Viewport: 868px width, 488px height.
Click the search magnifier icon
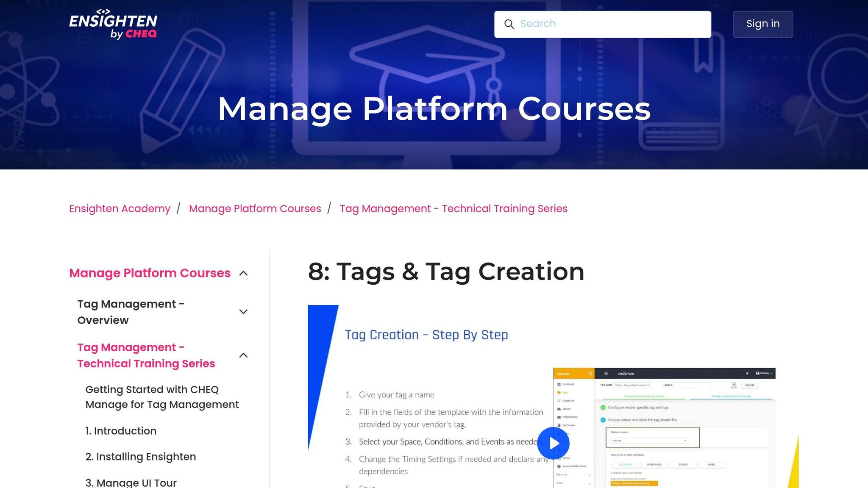tap(509, 24)
